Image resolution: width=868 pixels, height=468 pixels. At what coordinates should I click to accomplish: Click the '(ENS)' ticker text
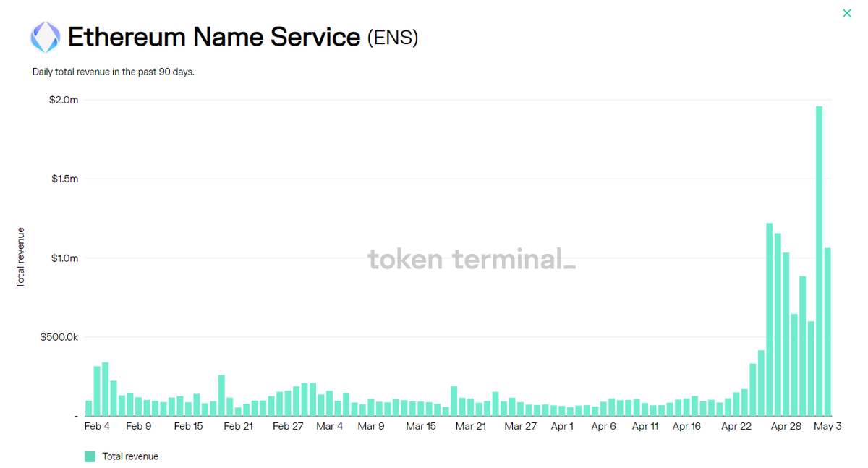pos(393,38)
